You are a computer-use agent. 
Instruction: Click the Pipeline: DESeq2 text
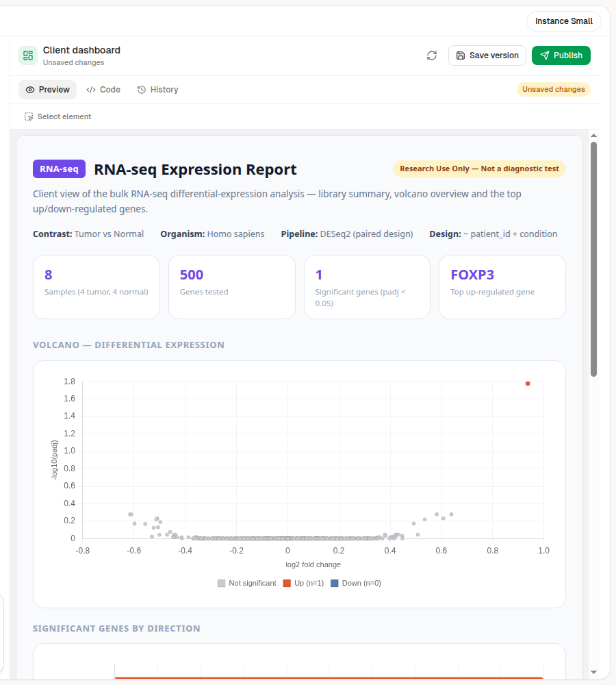pyautogui.click(x=347, y=234)
